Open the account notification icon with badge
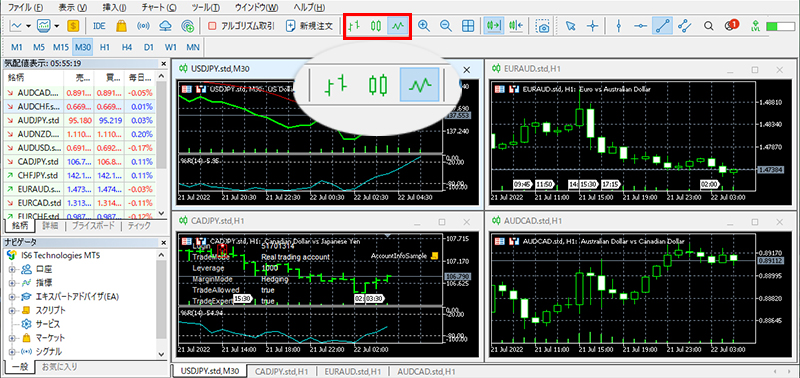 tap(731, 25)
